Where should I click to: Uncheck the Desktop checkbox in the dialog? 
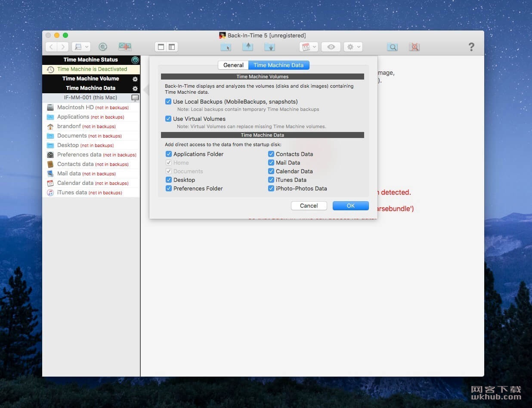[x=169, y=180]
